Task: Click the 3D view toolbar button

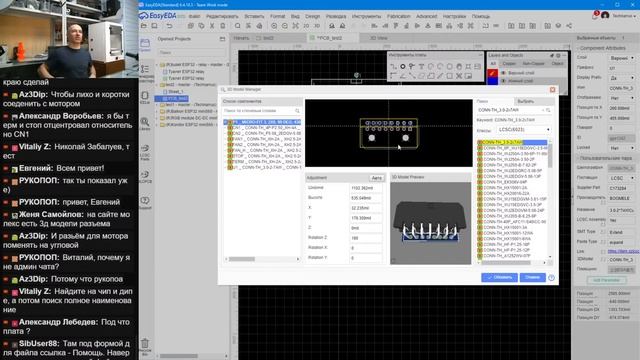Action: [317, 26]
